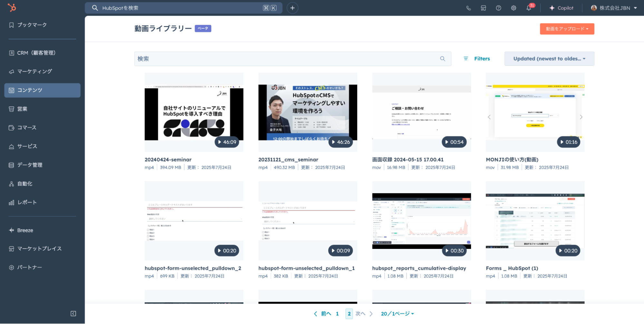Open Forms _ HubSpot (1) thumbnail
644x324 pixels.
coord(535,221)
